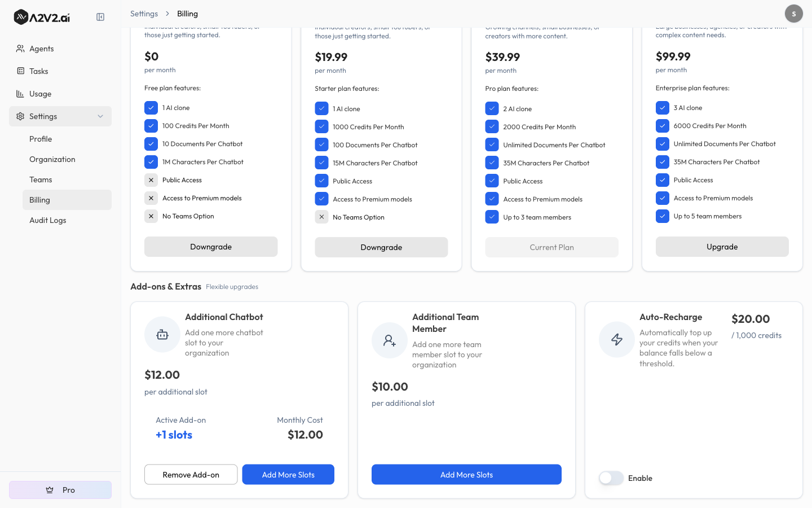The image size is (812, 508).
Task: Click checkmark for Up to 5 team members
Action: (663, 216)
